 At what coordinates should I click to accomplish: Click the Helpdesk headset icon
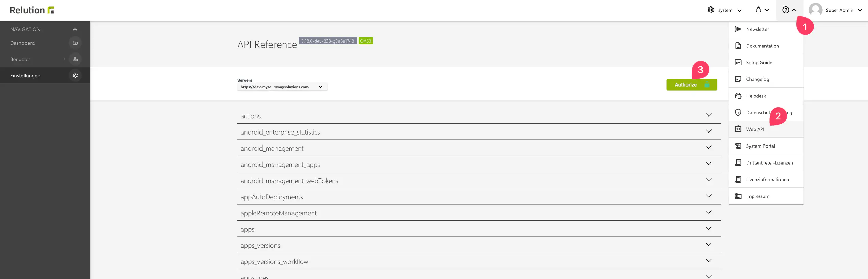coord(738,96)
